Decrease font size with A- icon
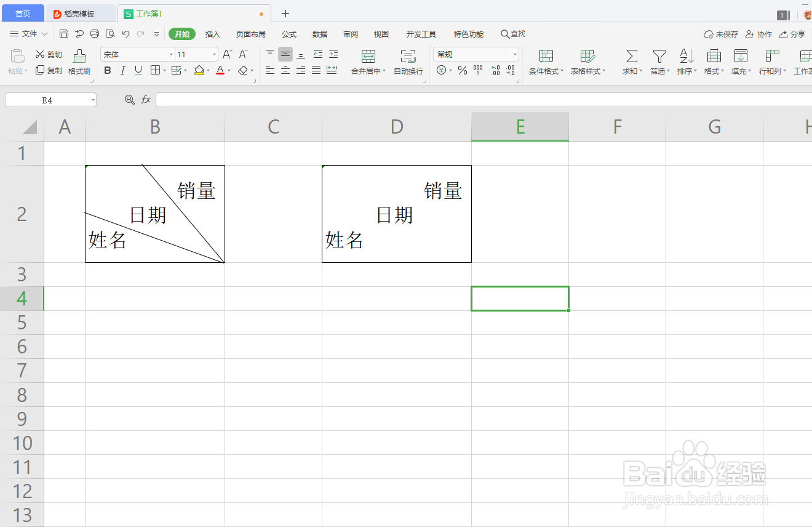Image resolution: width=812 pixels, height=527 pixels. (244, 55)
